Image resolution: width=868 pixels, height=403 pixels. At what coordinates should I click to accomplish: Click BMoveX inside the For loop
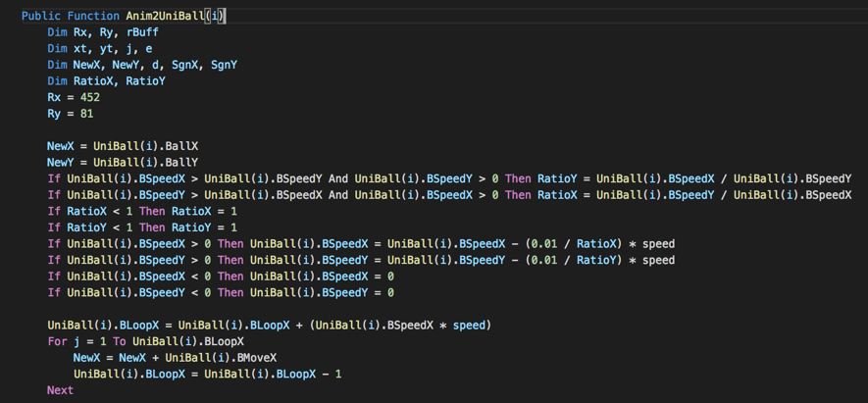(x=260, y=358)
